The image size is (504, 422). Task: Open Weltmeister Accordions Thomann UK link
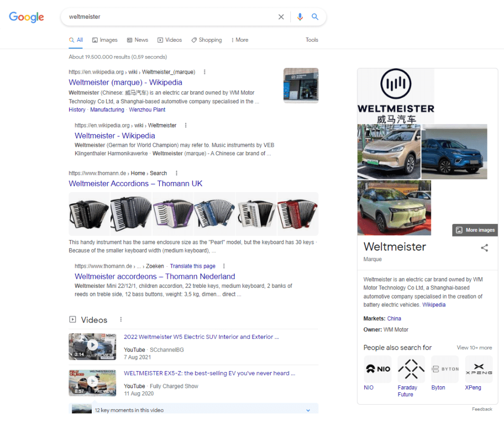(136, 184)
